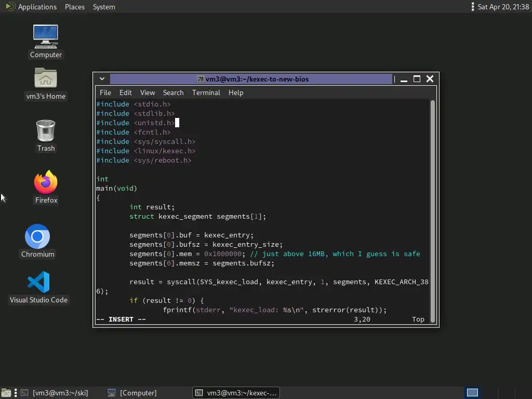Open window menu arrow in terminal titlebar
Screen dimensions: 532x399
(x=102, y=79)
